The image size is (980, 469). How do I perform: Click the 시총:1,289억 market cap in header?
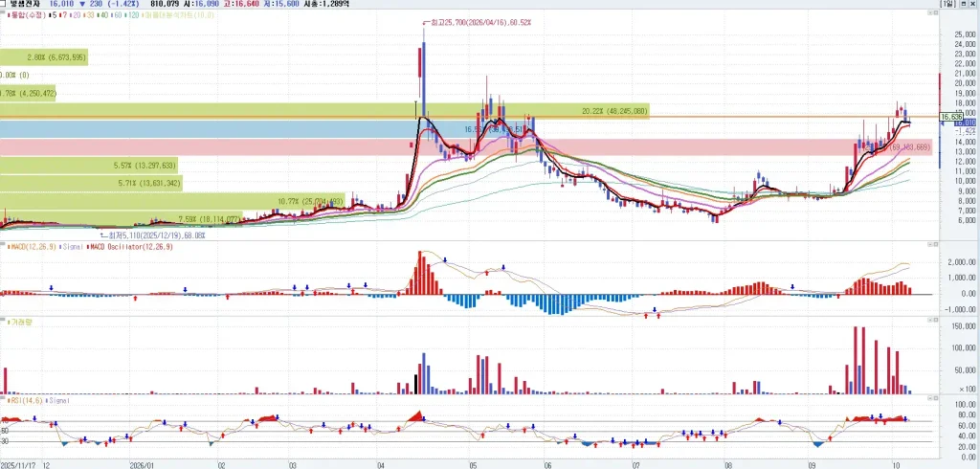tap(325, 4)
